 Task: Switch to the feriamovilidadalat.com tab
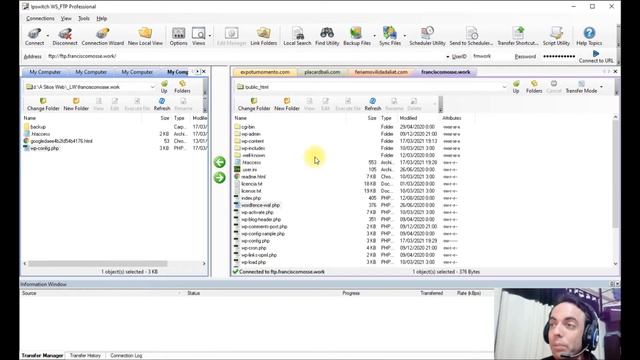tap(381, 72)
